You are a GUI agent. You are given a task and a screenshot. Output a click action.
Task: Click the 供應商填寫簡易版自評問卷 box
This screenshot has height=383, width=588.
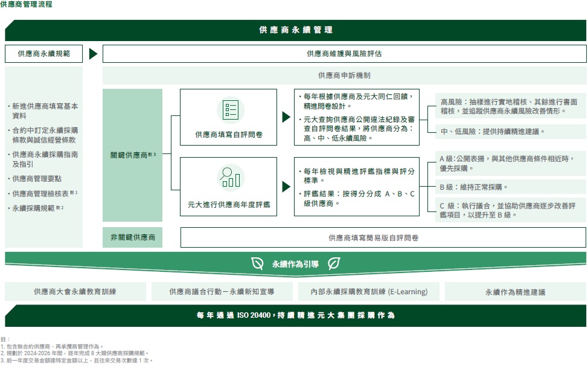(383, 237)
